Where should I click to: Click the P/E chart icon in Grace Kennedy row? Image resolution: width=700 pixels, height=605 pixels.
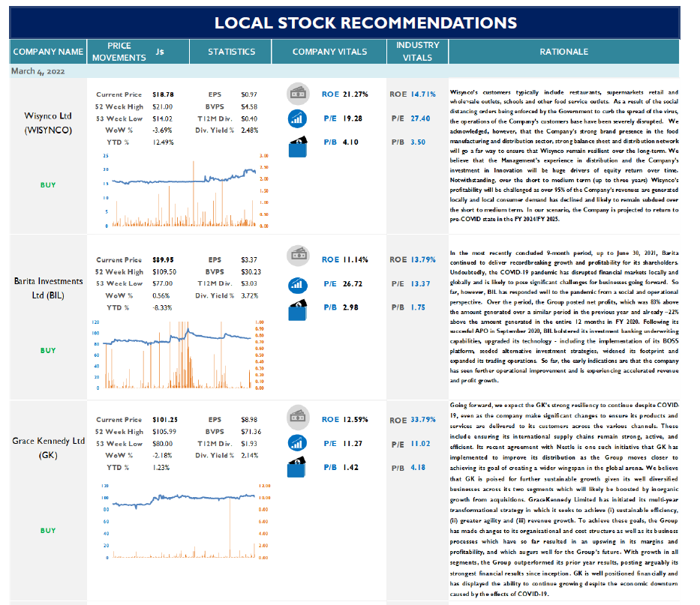coord(297,443)
